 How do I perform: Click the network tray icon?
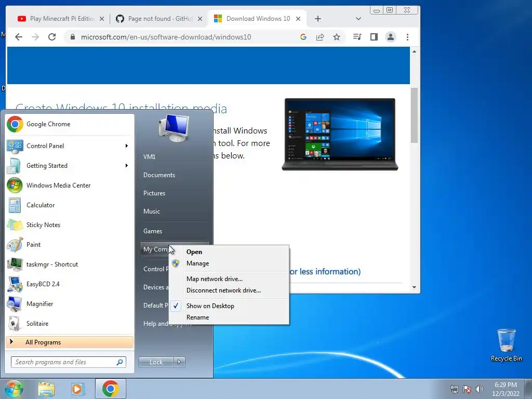(x=454, y=389)
